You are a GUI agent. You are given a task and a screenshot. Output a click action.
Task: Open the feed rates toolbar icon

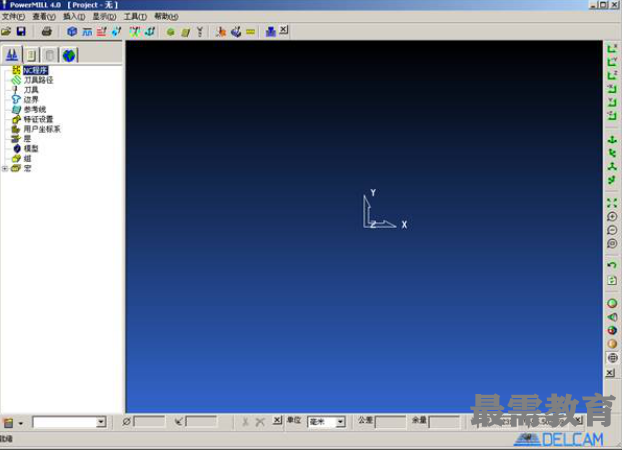pyautogui.click(x=87, y=31)
